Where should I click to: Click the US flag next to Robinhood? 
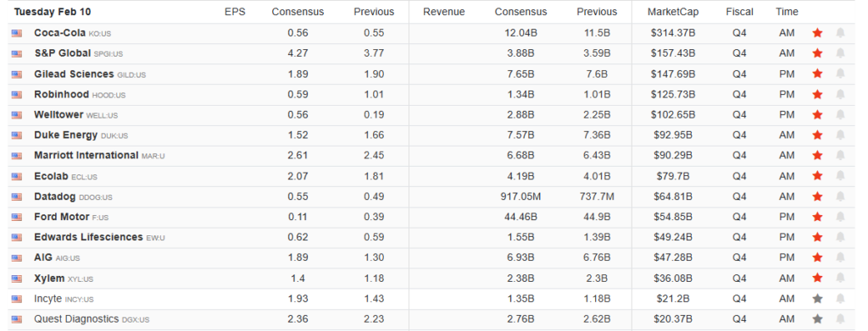tap(17, 95)
